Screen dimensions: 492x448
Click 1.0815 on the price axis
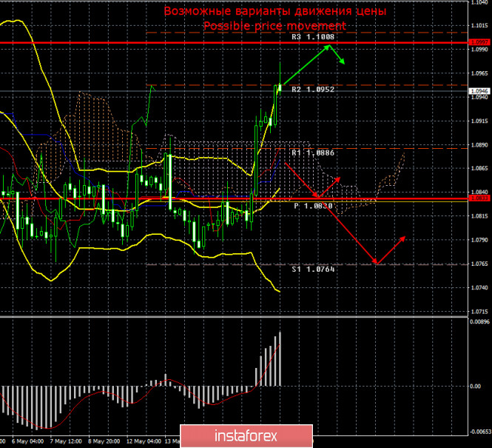(479, 216)
